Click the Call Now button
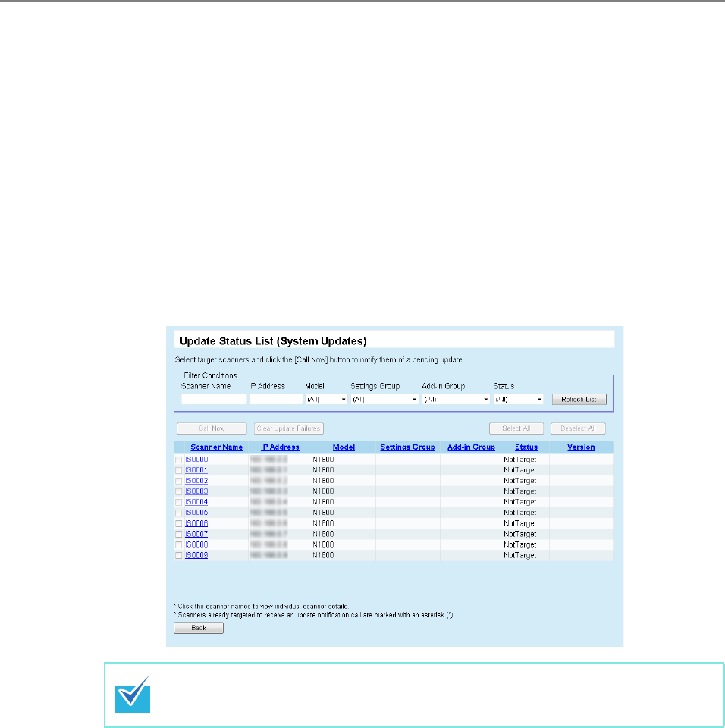This screenshot has height=728, width=725. [x=212, y=428]
